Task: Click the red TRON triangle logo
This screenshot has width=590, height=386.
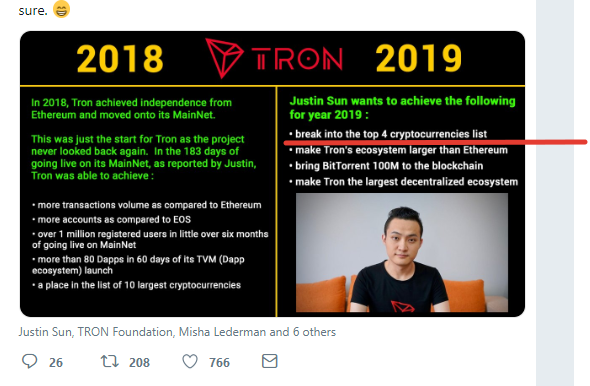Action: (x=224, y=58)
